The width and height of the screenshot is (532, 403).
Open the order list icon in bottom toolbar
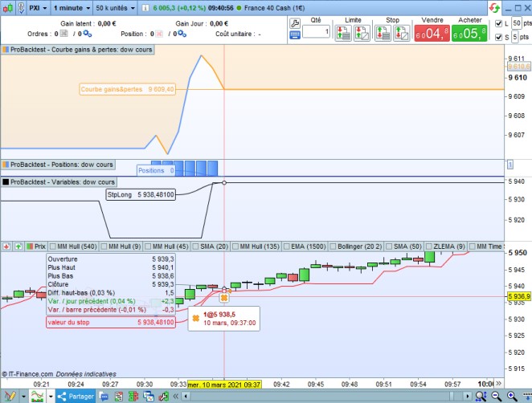point(118,396)
